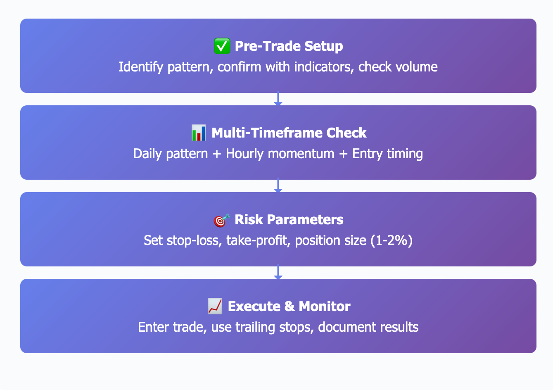The width and height of the screenshot is (553, 392).
Task: Select text 'Set stop-loss, take-profit, position size'
Action: point(255,240)
